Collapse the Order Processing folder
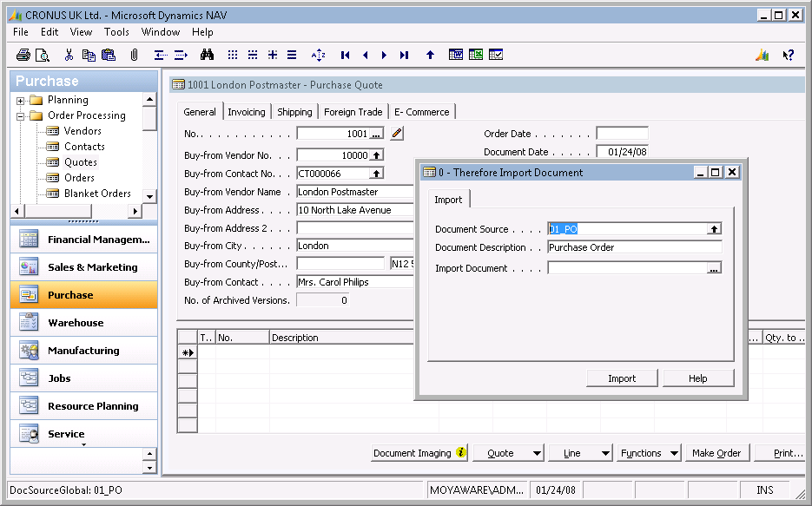 click(20, 116)
